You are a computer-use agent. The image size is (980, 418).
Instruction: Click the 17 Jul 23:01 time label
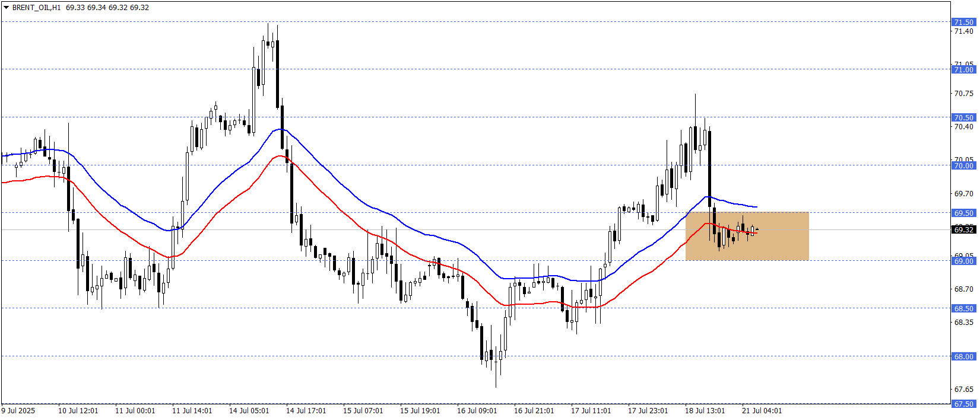tap(648, 410)
